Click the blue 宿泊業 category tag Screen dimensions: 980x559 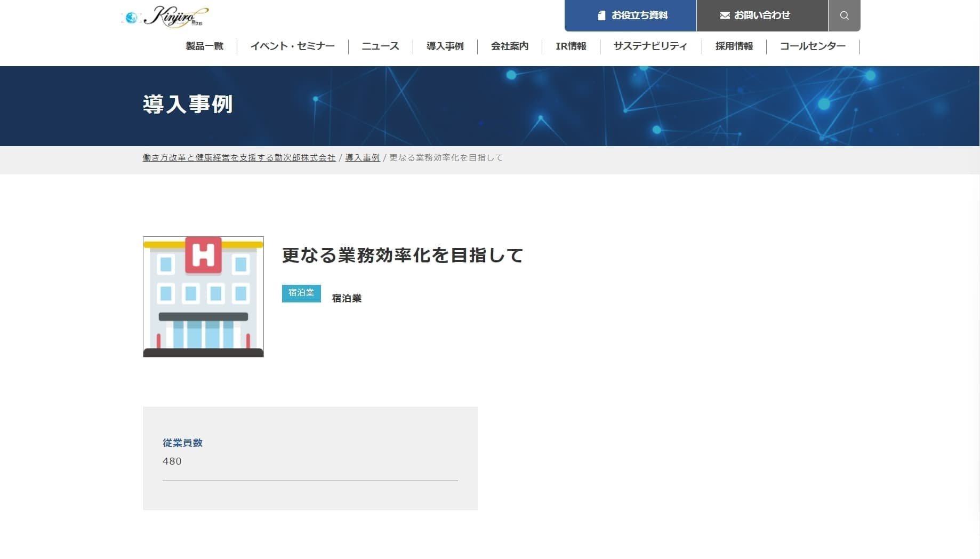(301, 293)
